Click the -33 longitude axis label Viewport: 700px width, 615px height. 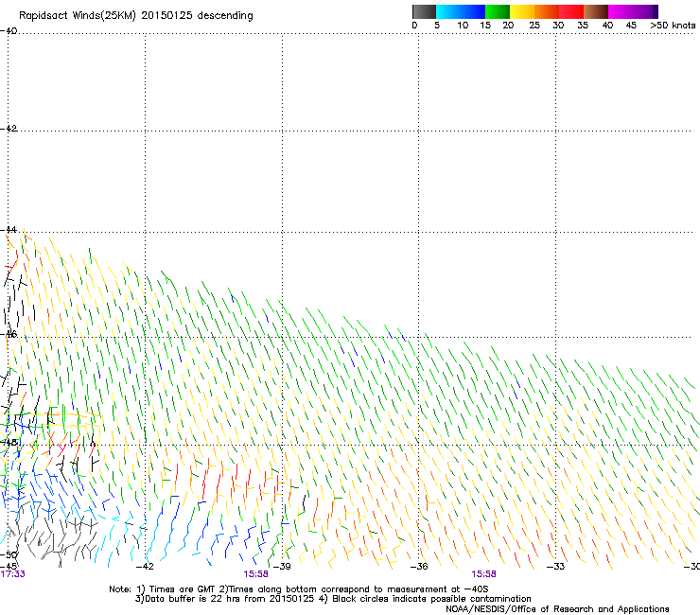coord(555,567)
